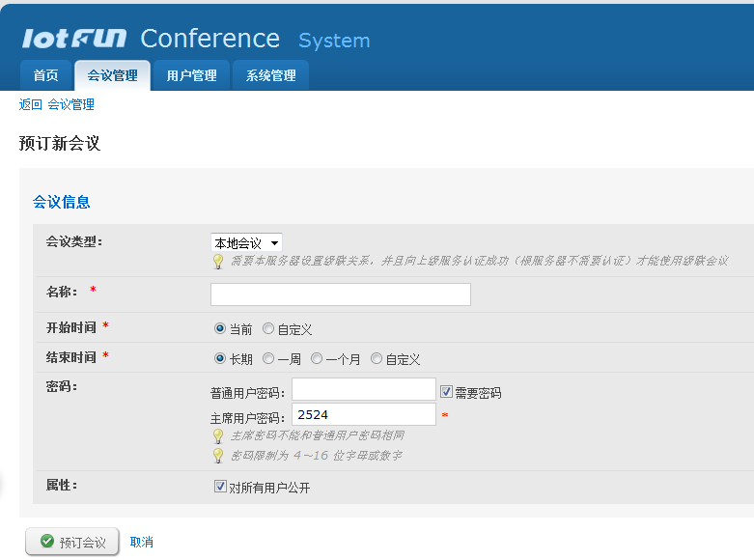Select 一周 for 结束时间
This screenshot has height=560, width=754.
coord(268,358)
